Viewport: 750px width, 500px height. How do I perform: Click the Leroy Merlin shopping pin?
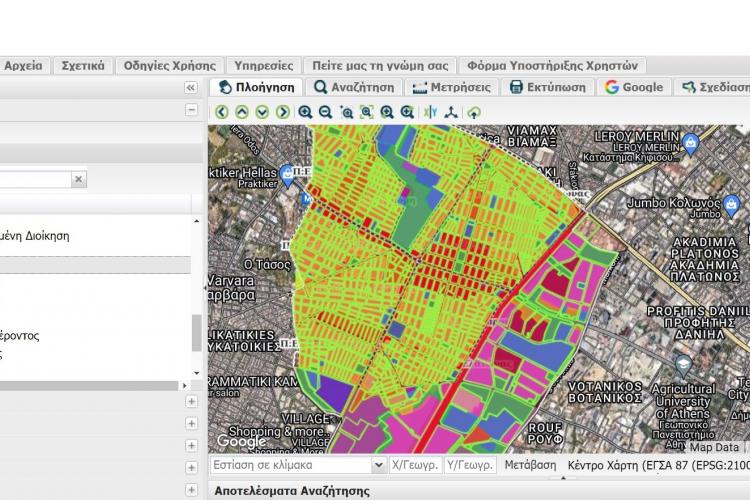(x=690, y=146)
